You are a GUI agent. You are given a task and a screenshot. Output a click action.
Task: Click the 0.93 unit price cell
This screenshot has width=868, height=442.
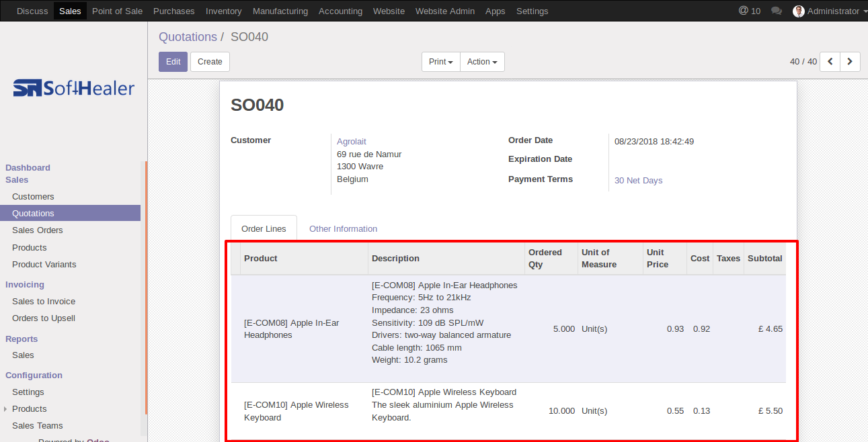tap(665, 329)
